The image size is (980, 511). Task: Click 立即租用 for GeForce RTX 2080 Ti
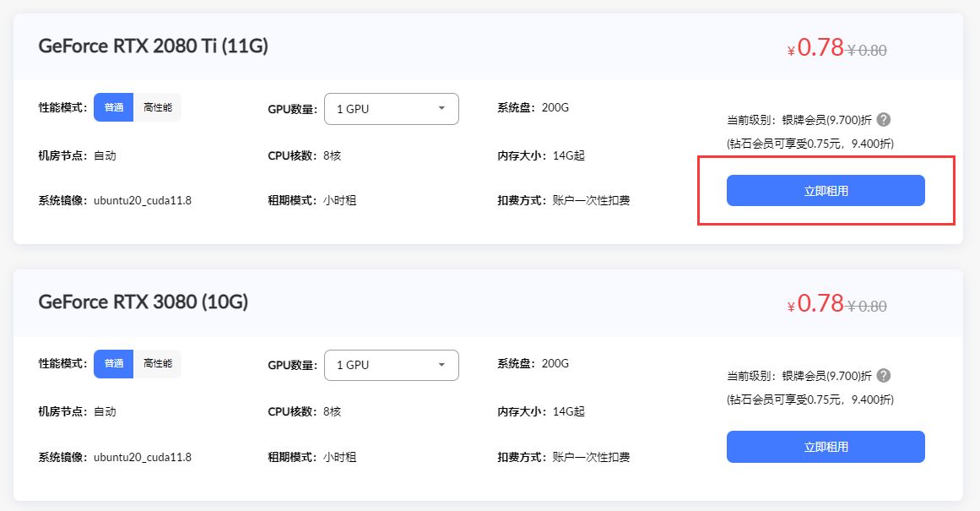826,191
